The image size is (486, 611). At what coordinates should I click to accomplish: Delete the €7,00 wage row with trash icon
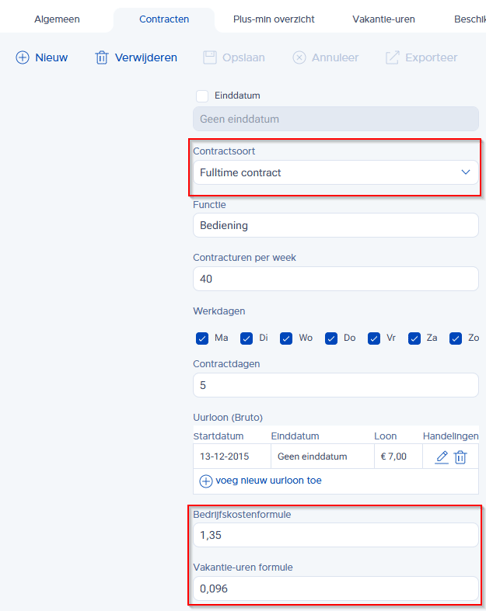[460, 457]
